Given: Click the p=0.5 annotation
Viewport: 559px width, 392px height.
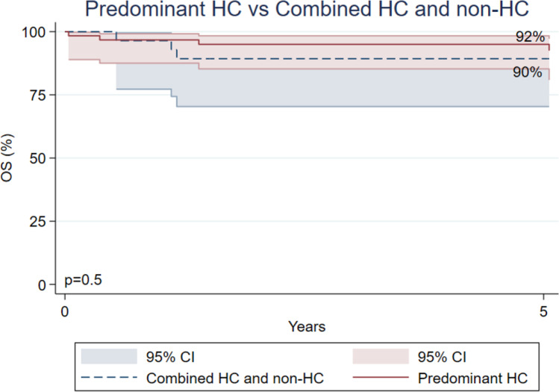Looking at the screenshot, I should 84,281.
